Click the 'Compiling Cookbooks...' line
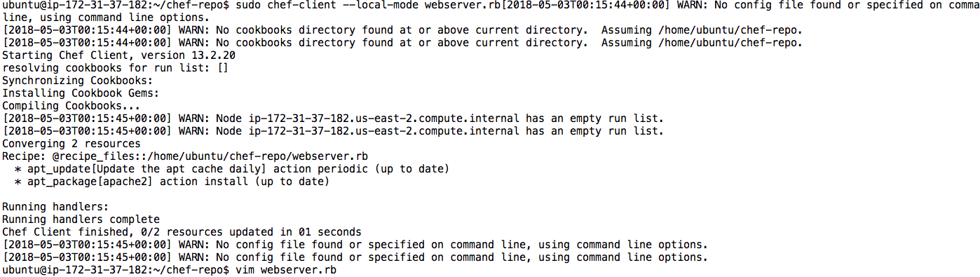This screenshot has width=980, height=277. [72, 105]
